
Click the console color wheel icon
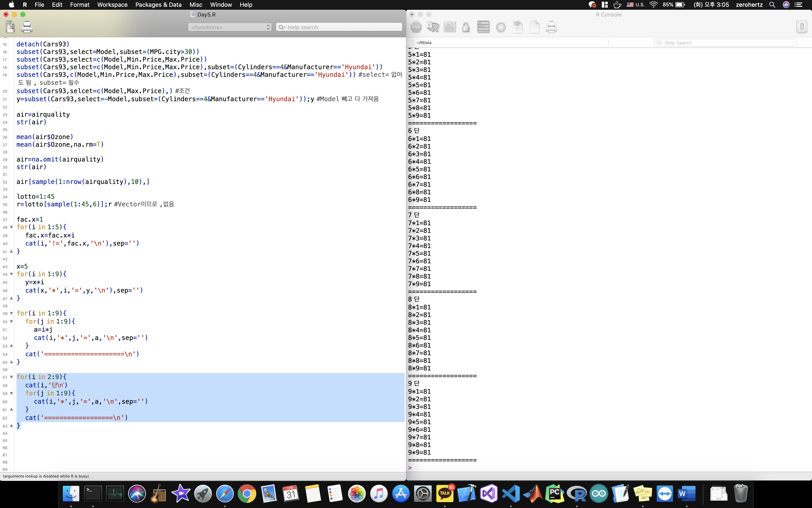tap(501, 27)
